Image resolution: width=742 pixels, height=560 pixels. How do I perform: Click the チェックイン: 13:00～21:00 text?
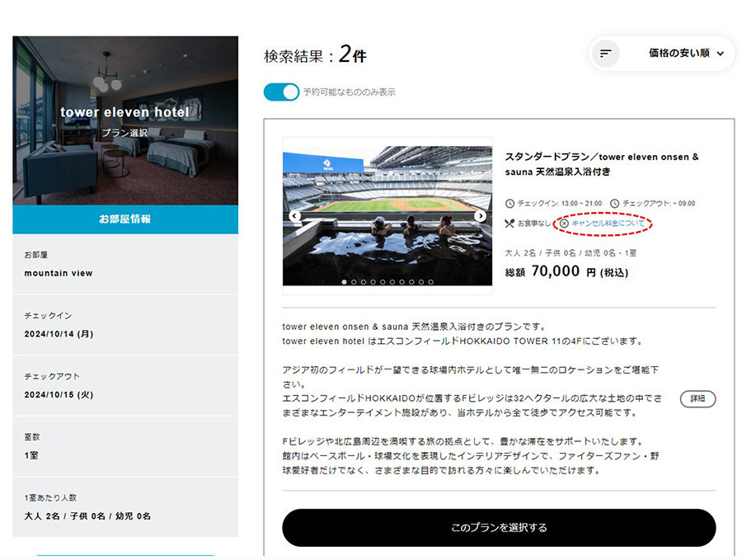coord(559,204)
